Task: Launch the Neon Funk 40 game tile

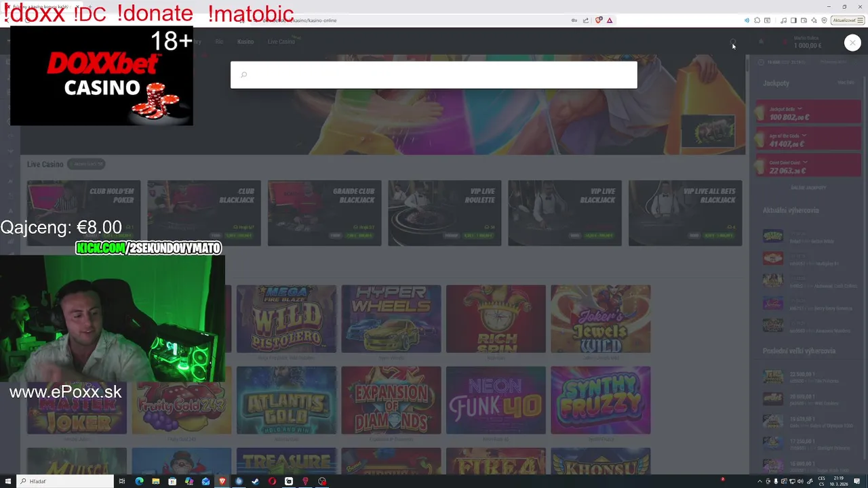Action: 496,400
